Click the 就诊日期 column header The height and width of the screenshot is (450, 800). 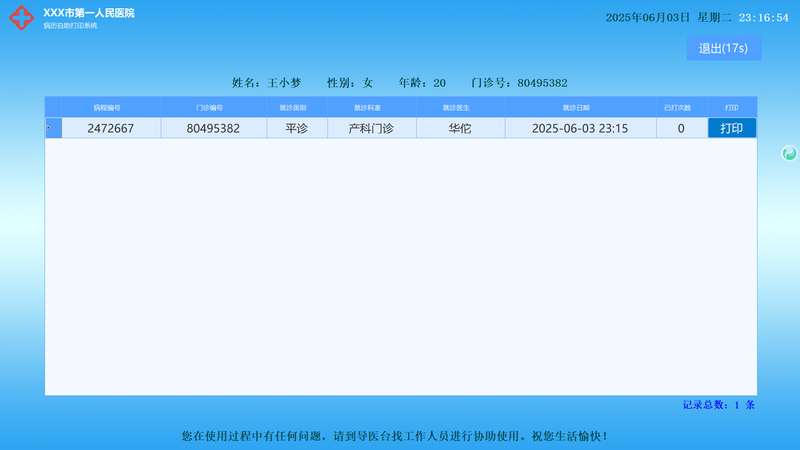pos(581,108)
